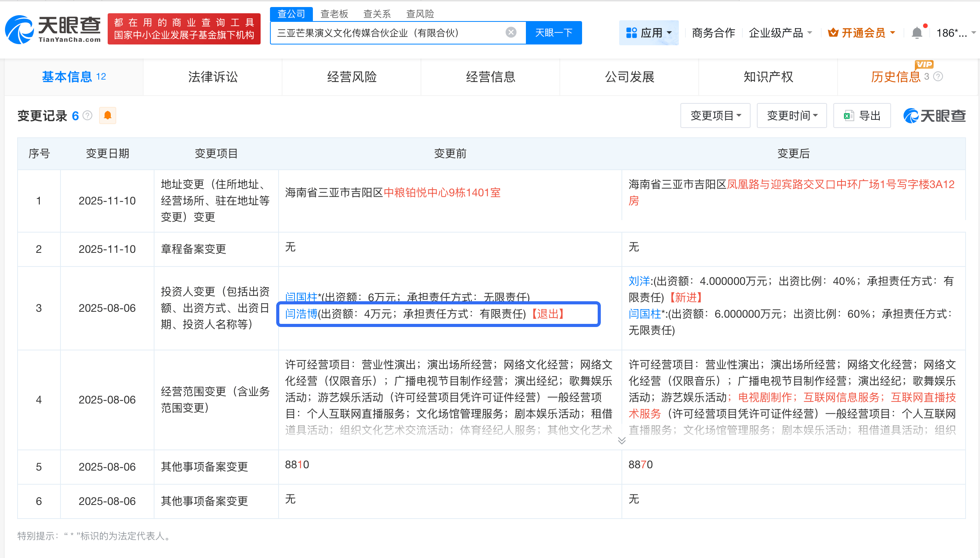
Task: Click the crown icon next to 开通会员
Action: [833, 33]
